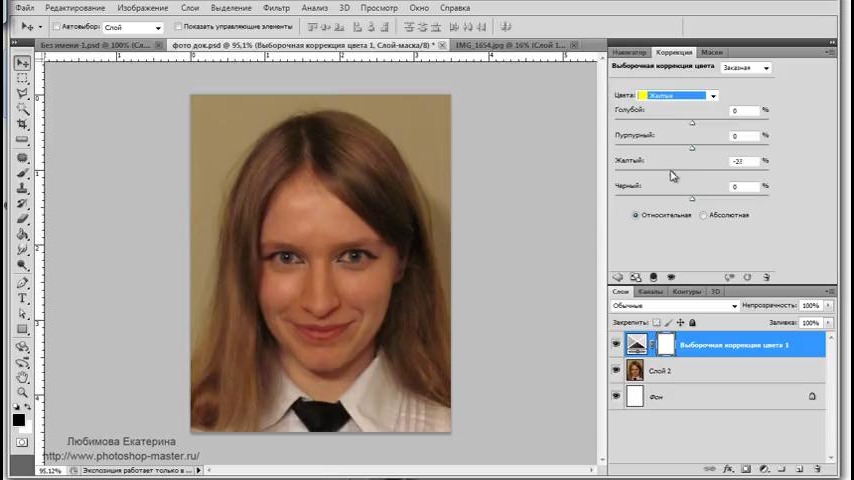Open the Цвета color dropdown
The height and width of the screenshot is (480, 854).
(x=712, y=96)
